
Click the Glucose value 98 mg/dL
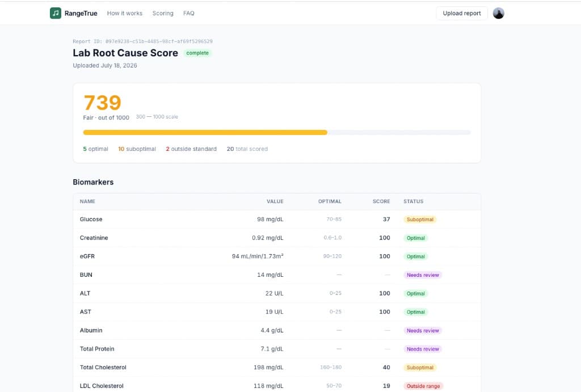coord(270,220)
